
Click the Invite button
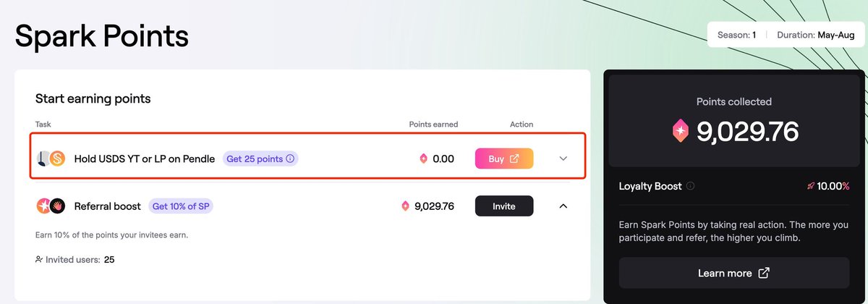[x=504, y=206]
